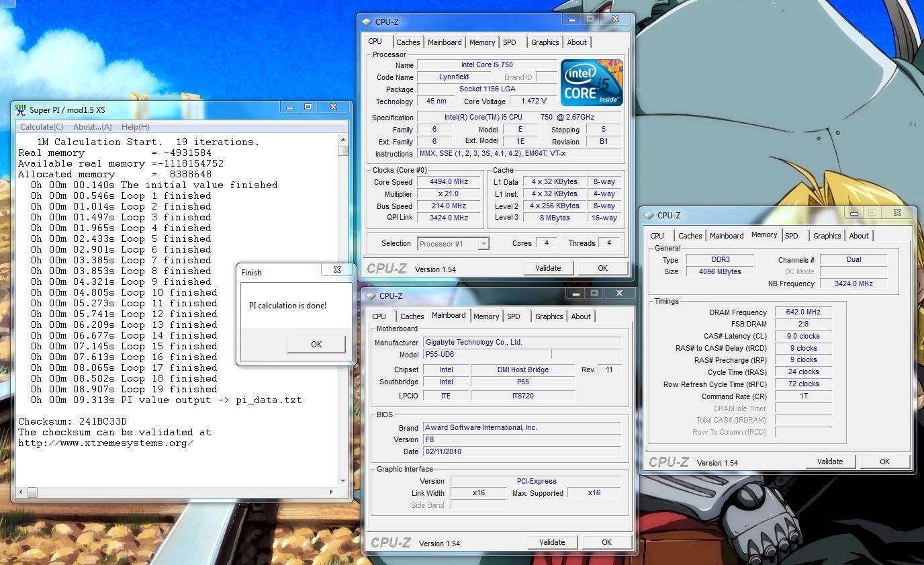Click the Code Name field Lynnfield
The image size is (924, 565).
click(454, 77)
